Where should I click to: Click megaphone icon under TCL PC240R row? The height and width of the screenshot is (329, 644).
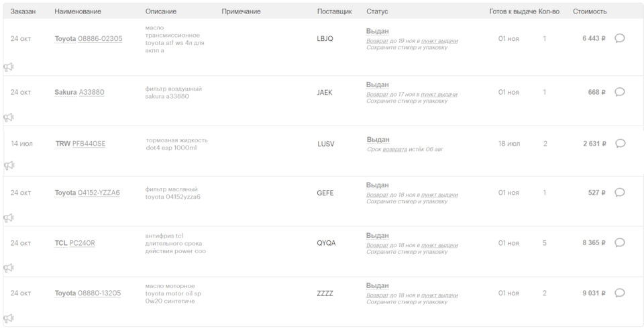[9, 268]
